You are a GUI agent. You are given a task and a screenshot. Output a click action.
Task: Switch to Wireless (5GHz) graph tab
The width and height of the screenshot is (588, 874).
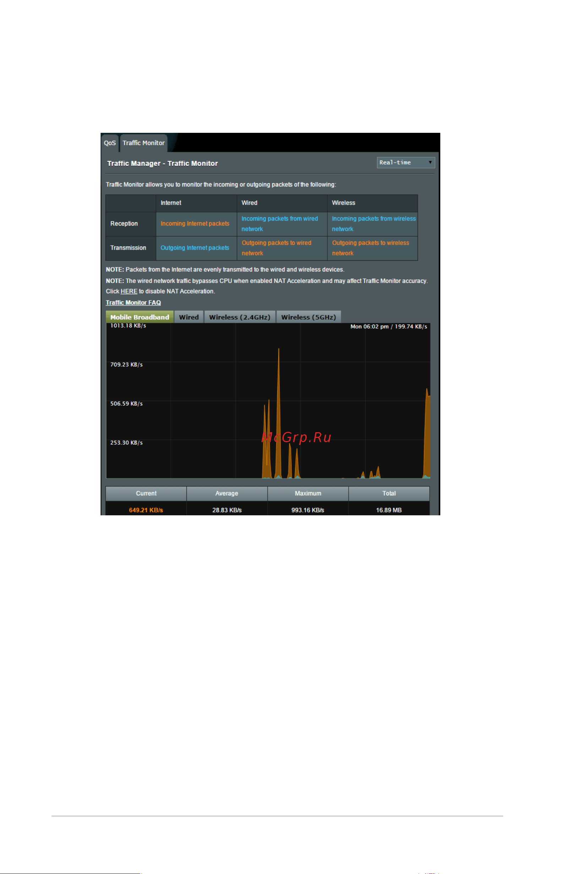coord(309,317)
